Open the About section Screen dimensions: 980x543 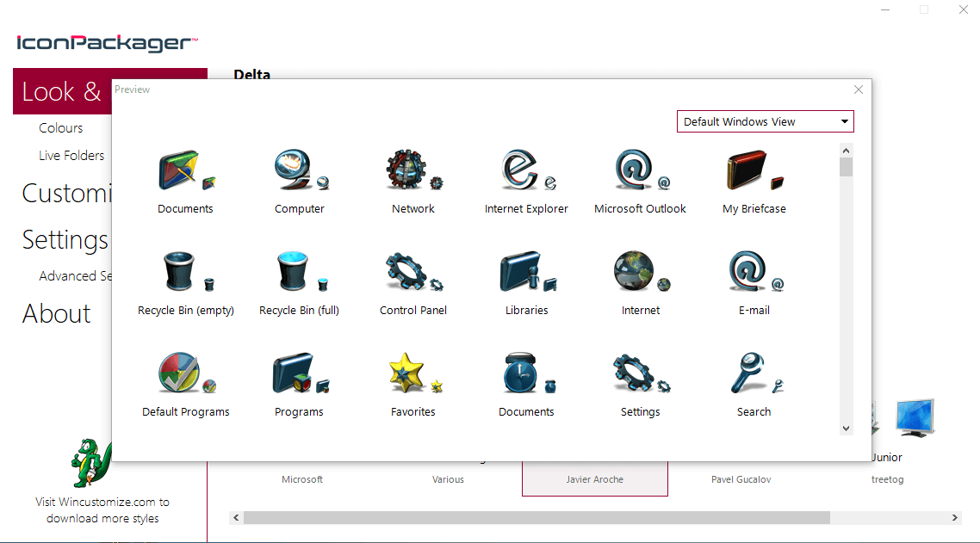[x=56, y=314]
